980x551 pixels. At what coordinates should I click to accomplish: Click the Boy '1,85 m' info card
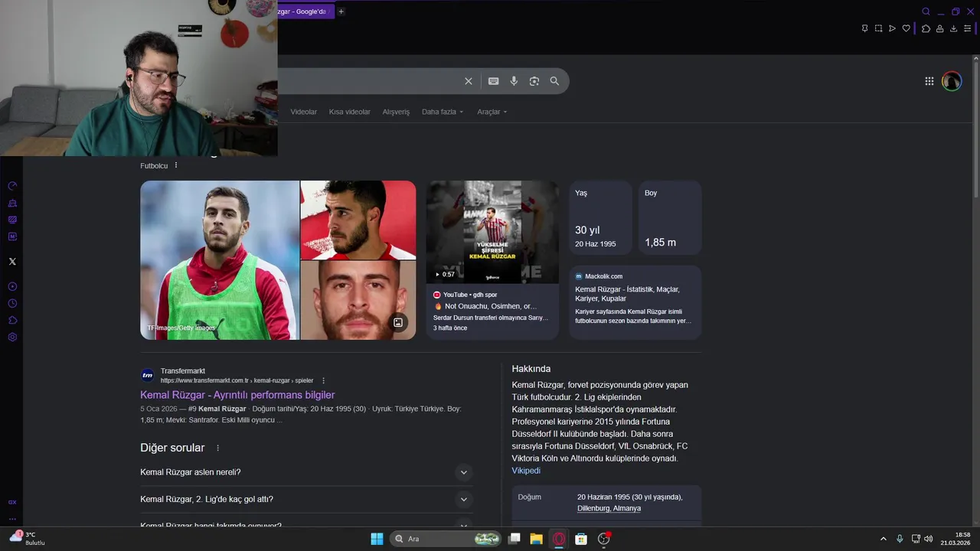click(670, 217)
